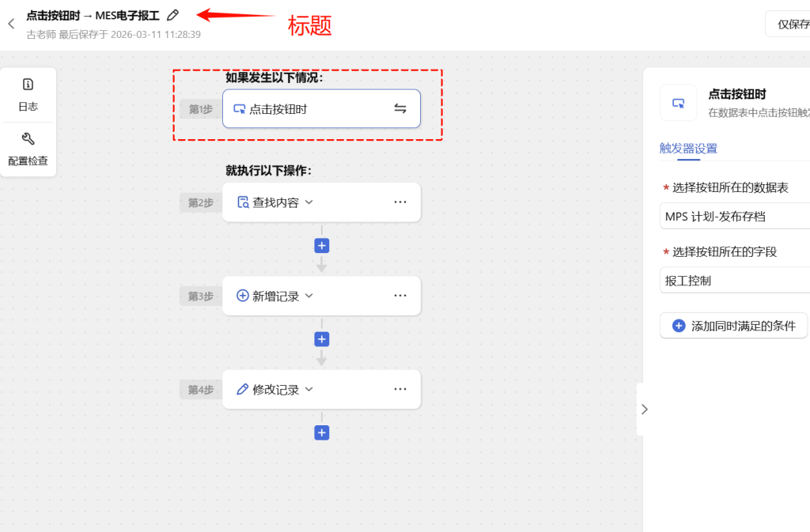The height and width of the screenshot is (532, 810).
Task: Click the 第2步 step label
Action: [200, 202]
